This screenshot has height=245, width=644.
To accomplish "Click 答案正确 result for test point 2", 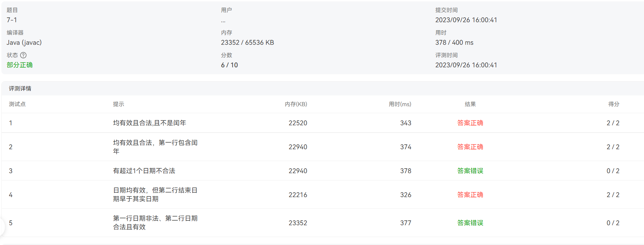I will [470, 147].
